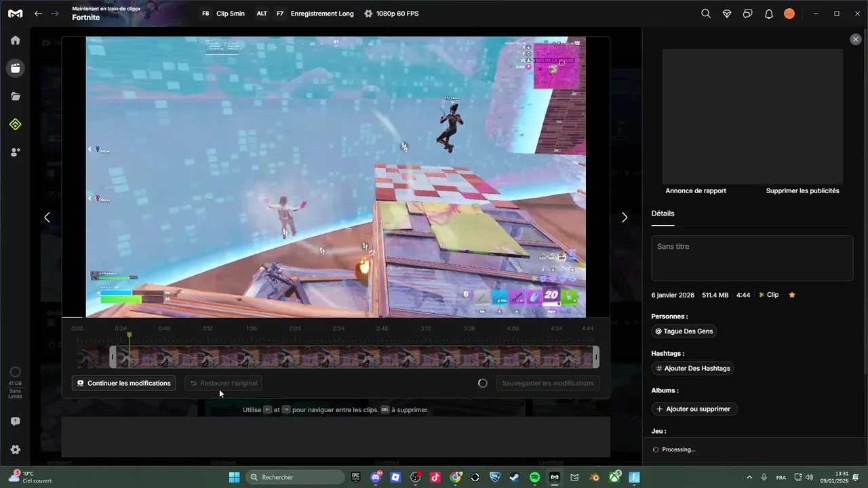Open the messages icon in header
This screenshot has width=868, height=488.
click(x=748, y=14)
